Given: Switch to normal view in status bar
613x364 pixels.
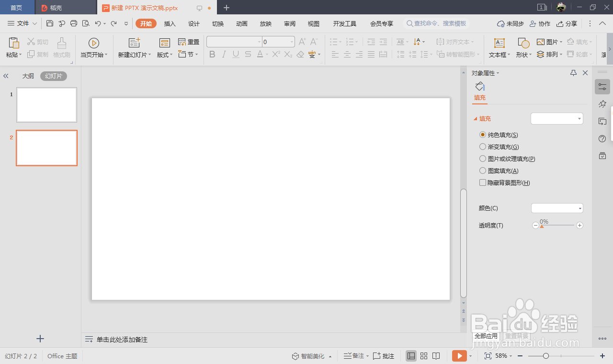Looking at the screenshot, I should click(411, 356).
